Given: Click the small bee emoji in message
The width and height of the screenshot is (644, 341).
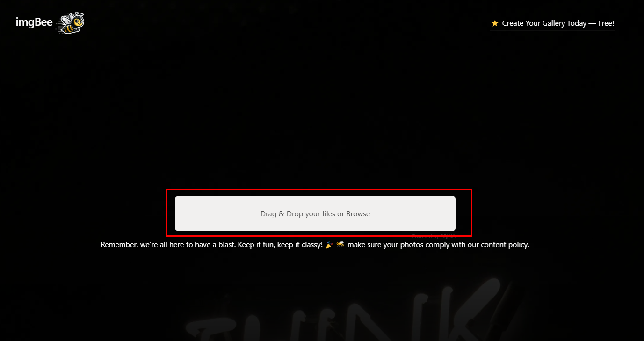Looking at the screenshot, I should [x=340, y=244].
